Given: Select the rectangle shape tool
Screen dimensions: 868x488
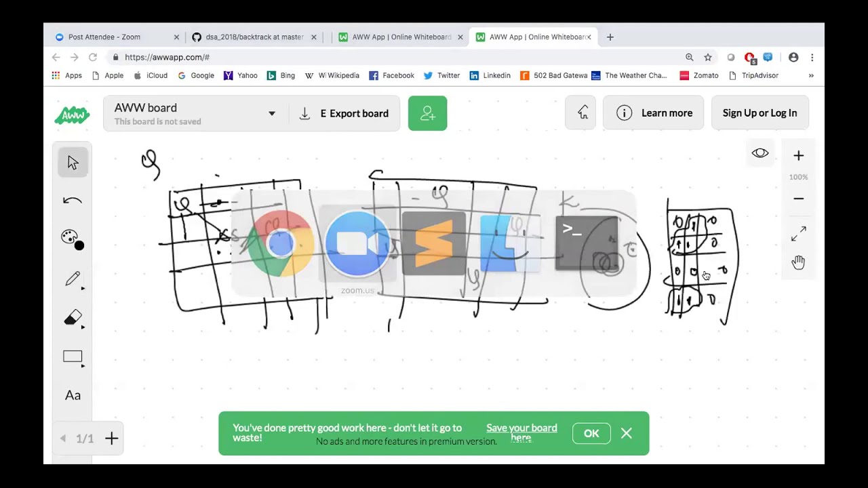Looking at the screenshot, I should [x=73, y=357].
